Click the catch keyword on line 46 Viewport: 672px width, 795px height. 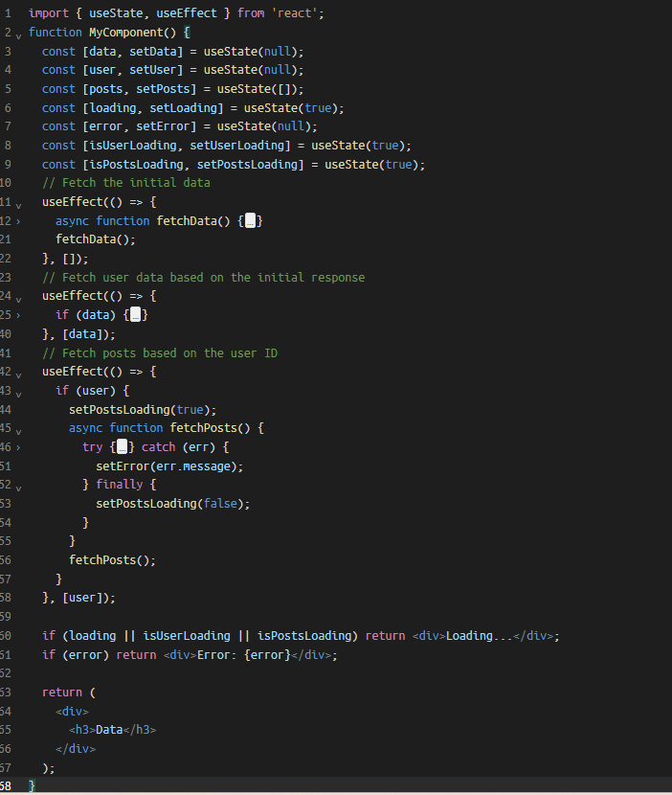coord(159,446)
